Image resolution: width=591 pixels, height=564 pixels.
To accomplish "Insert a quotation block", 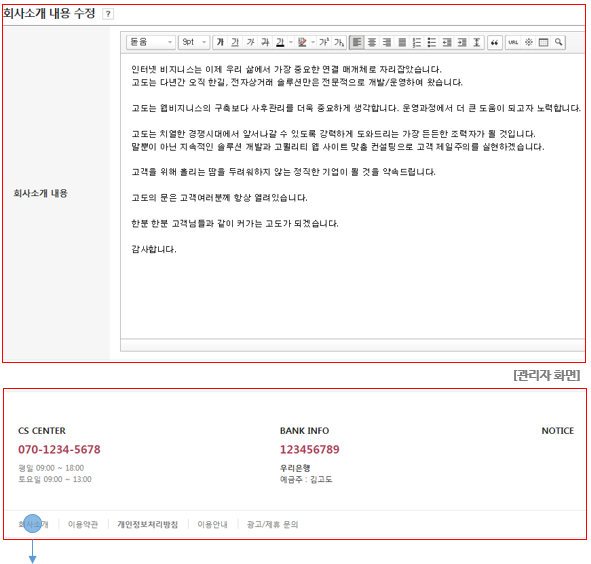I will pos(495,42).
